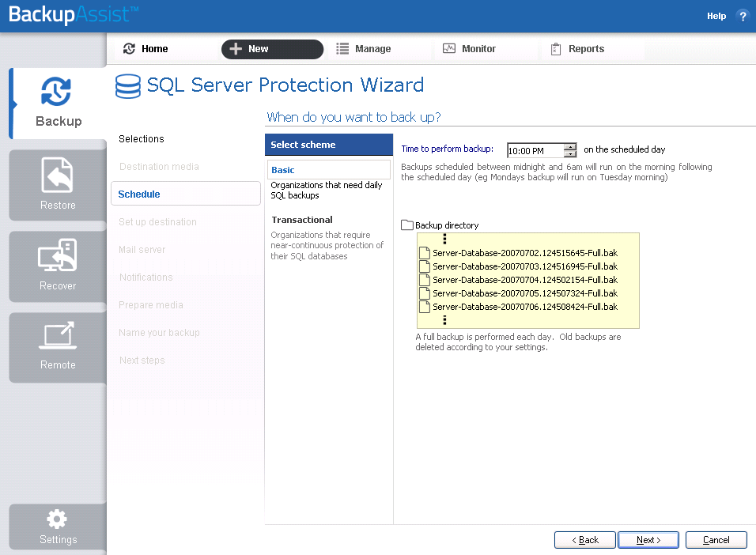
Task: Click 'Backups scheduled between midnight and 6am' note
Action: 557,172
